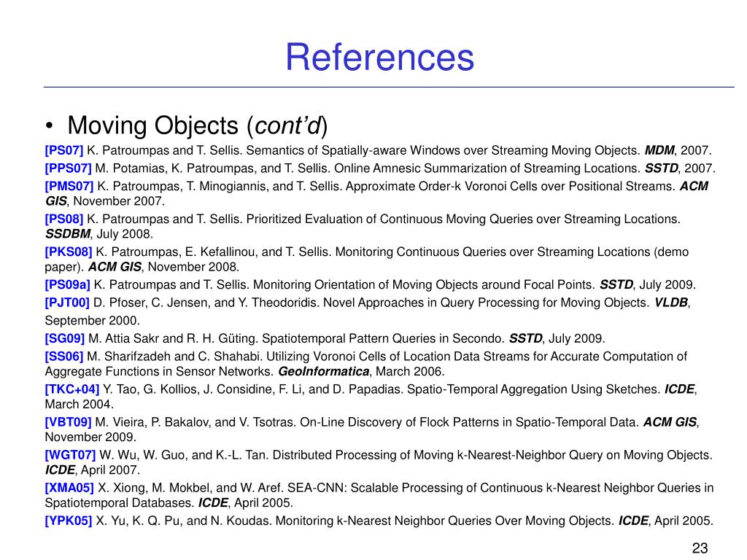Screen dimensions: 747x560
Task: Click VLDB venue name
Action: (671, 303)
